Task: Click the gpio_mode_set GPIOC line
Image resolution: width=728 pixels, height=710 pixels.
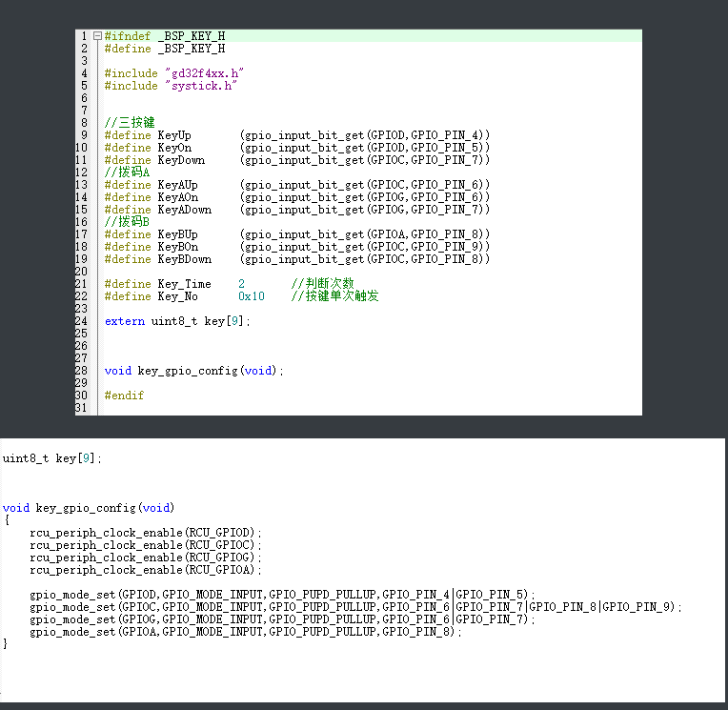Action: (x=355, y=607)
